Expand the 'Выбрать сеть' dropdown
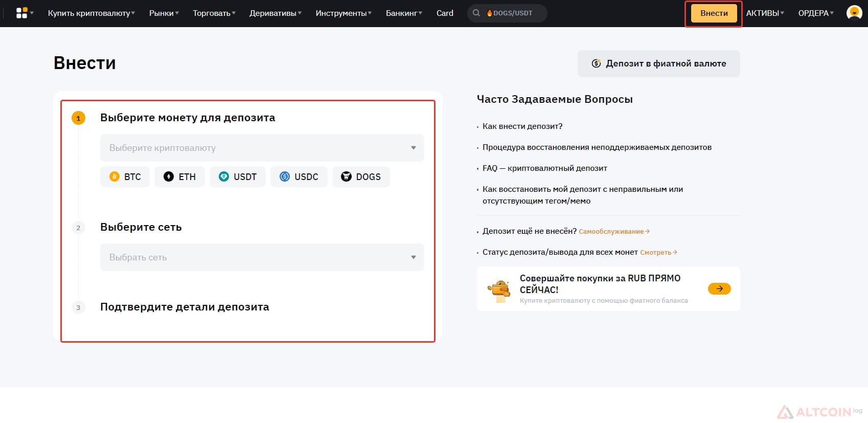Viewport: 868px width, 423px height. tap(262, 257)
